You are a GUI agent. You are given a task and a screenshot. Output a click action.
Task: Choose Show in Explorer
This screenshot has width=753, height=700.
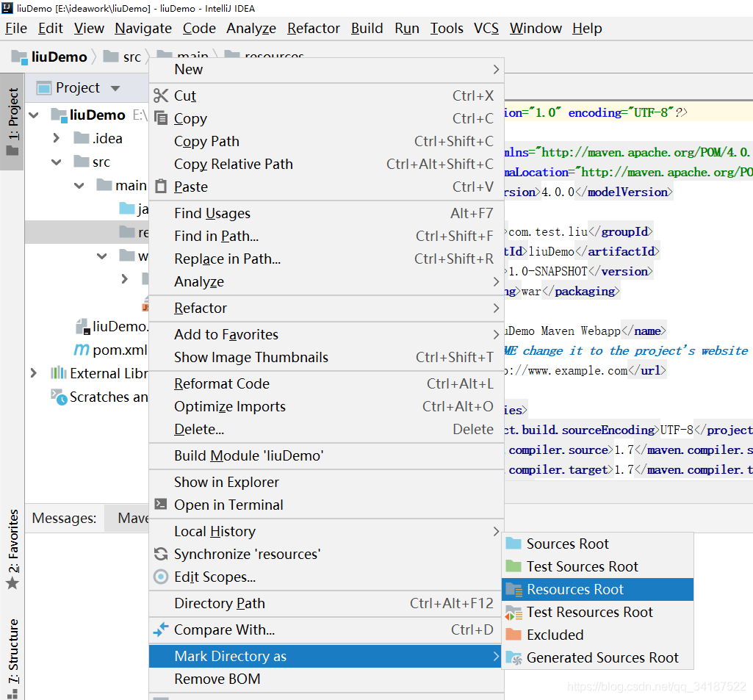[x=327, y=482]
